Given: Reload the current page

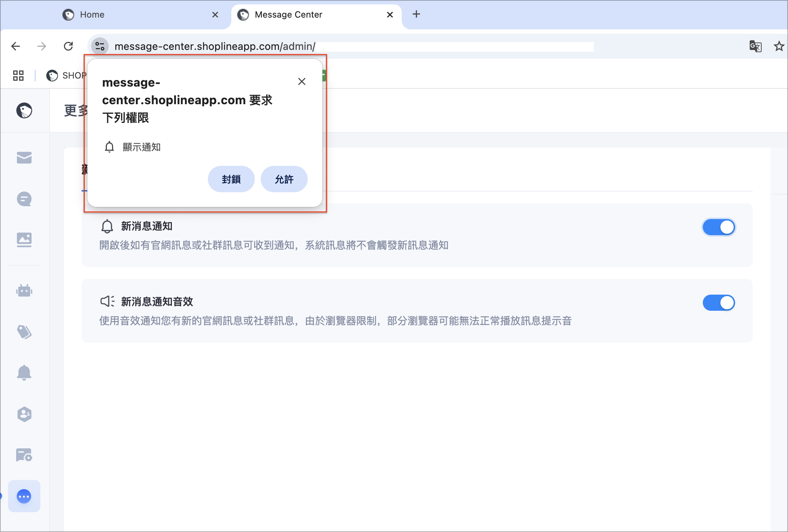Looking at the screenshot, I should pyautogui.click(x=68, y=46).
